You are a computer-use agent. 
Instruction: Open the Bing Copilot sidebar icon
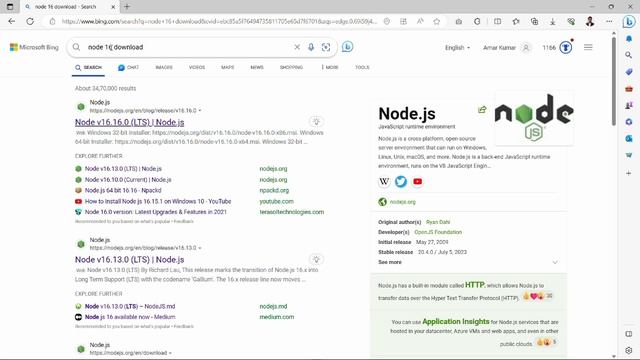(x=629, y=22)
